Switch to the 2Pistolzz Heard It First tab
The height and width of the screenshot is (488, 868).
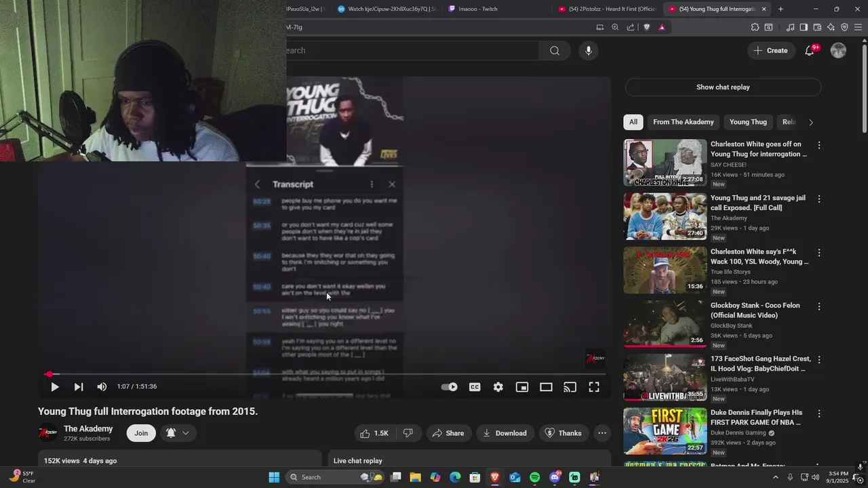606,9
